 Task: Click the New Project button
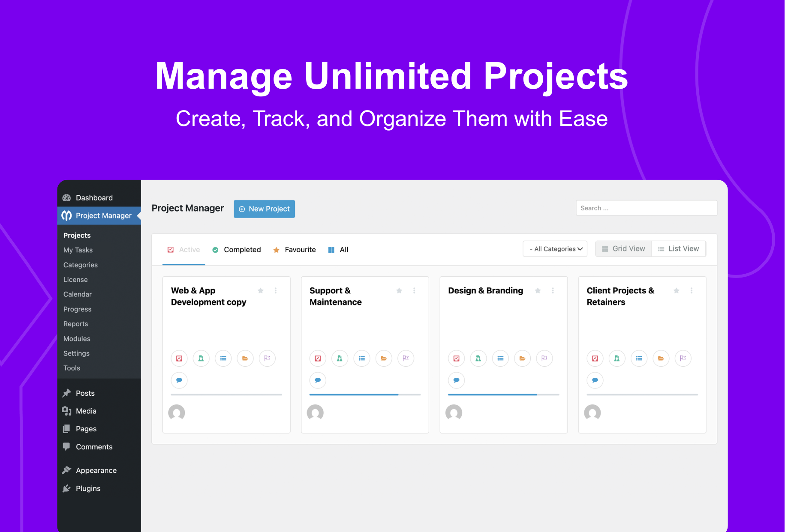264,209
